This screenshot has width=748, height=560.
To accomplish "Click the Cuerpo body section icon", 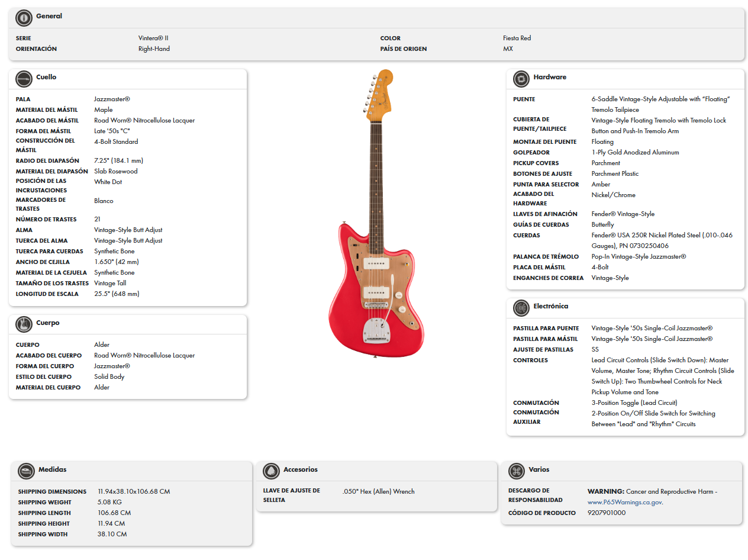I will [24, 324].
